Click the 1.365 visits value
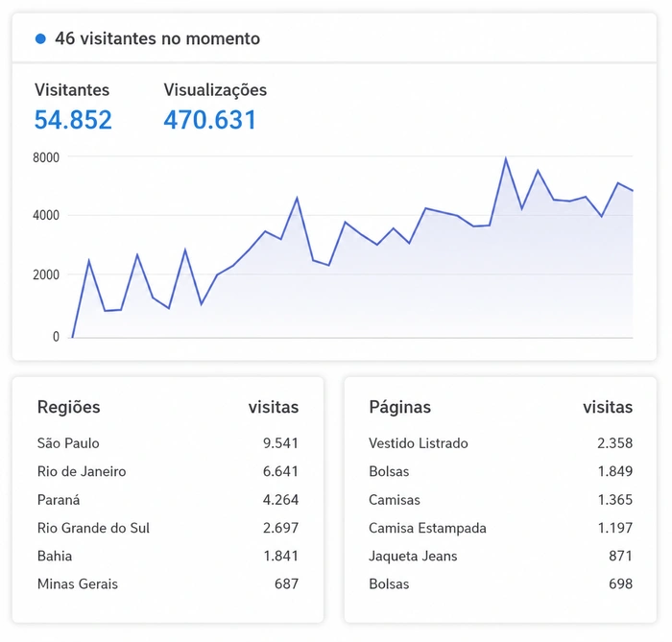The image size is (672, 642). click(x=615, y=500)
